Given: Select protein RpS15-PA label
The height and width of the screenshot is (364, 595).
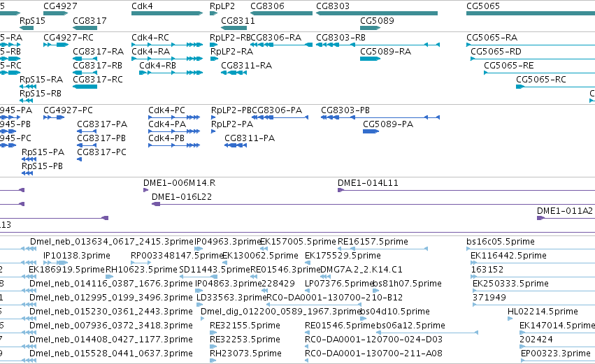Looking at the screenshot, I should pyautogui.click(x=43, y=152).
